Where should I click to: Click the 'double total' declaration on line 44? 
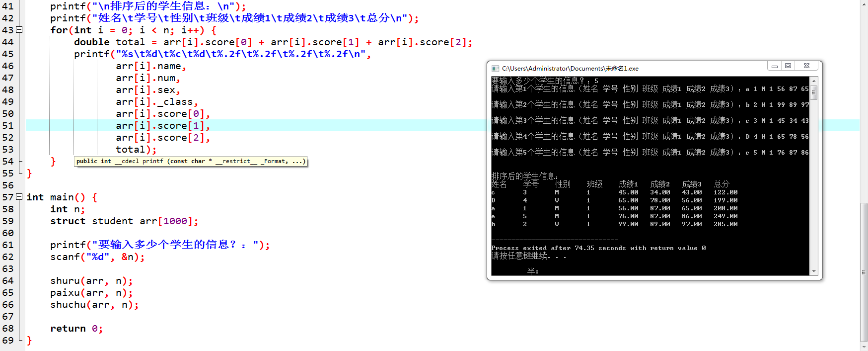(109, 42)
